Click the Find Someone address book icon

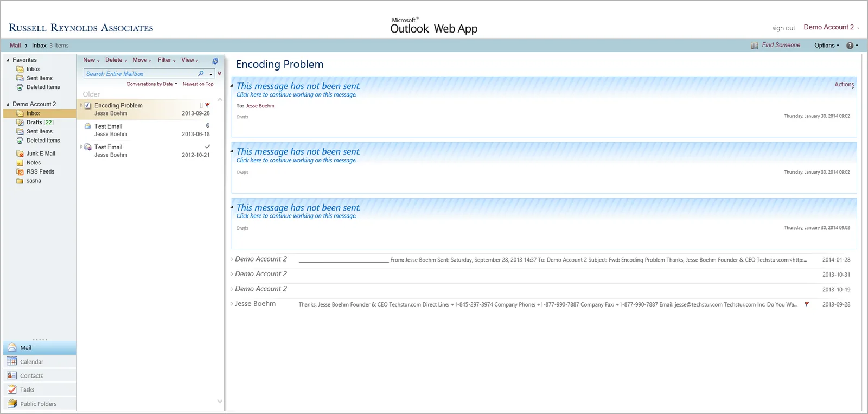click(x=755, y=46)
